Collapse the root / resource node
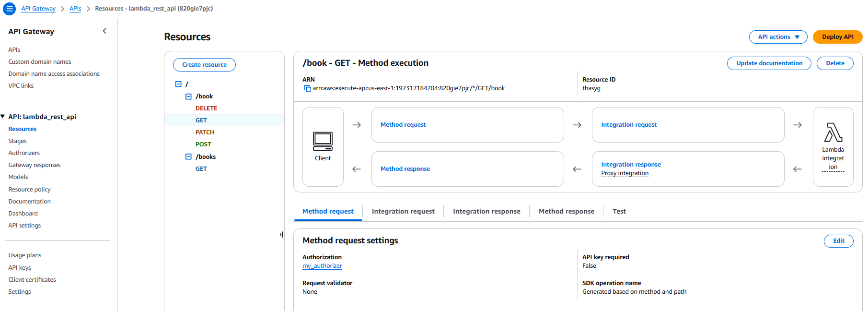Image resolution: width=868 pixels, height=311 pixels. tap(178, 84)
